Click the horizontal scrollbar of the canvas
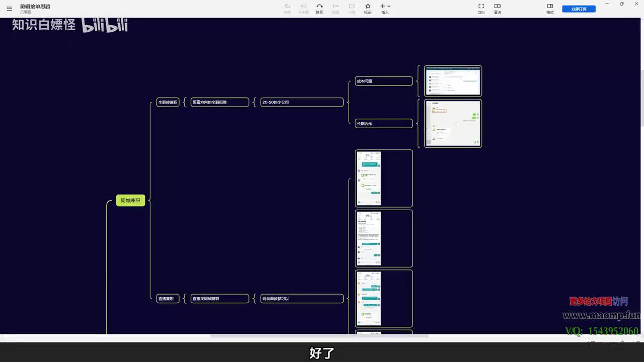 click(320, 336)
